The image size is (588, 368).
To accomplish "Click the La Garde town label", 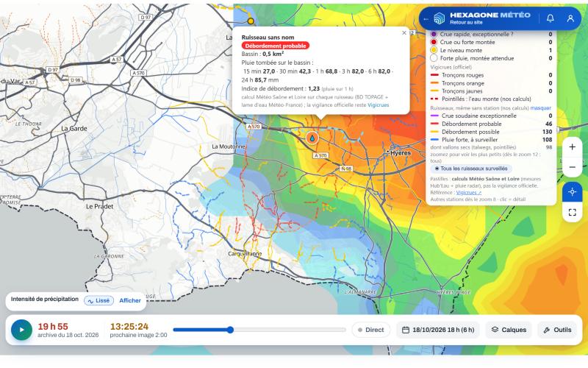I will coord(74,128).
